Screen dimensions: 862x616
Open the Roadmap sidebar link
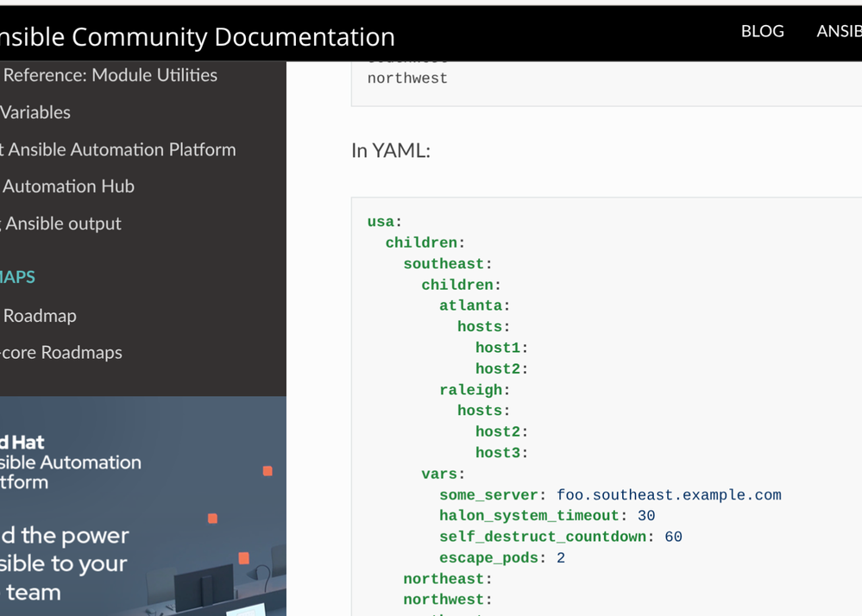click(x=39, y=316)
